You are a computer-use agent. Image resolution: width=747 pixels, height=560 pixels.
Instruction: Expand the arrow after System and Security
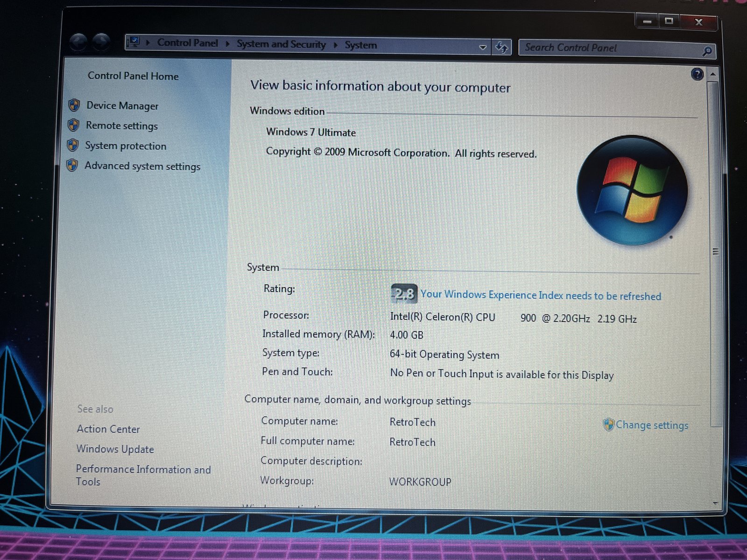[335, 45]
